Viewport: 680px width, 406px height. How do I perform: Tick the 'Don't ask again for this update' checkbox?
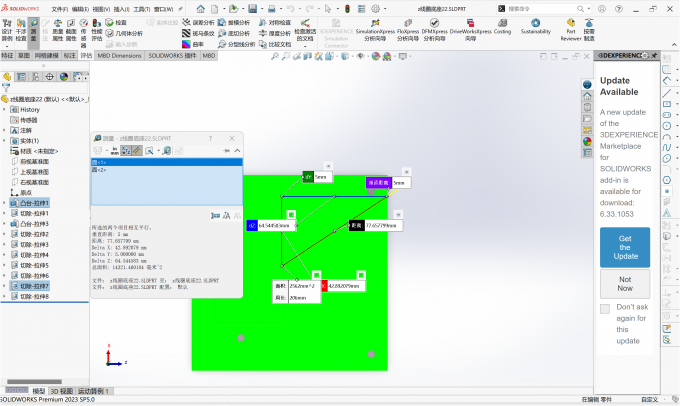coord(605,308)
